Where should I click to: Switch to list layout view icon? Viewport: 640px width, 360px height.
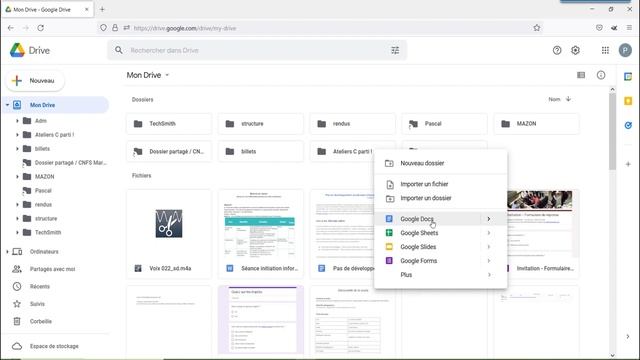(581, 75)
